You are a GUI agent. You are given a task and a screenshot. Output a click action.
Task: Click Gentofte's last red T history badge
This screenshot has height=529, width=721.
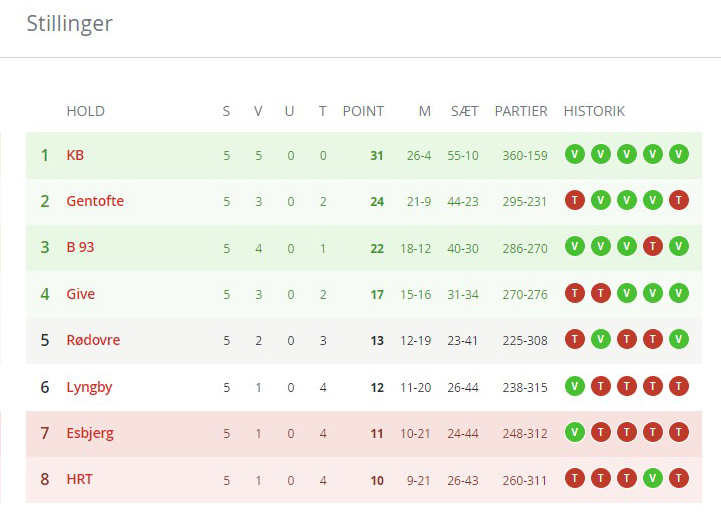pos(679,200)
